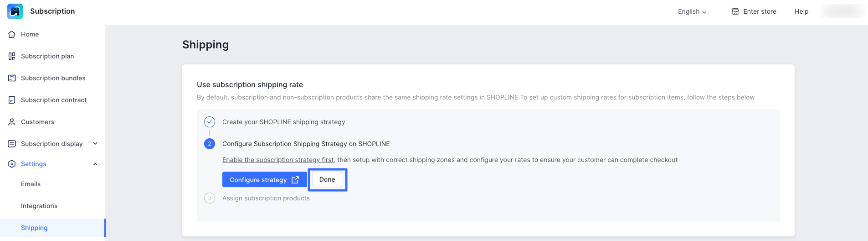Click the Subscription bundles box icon
The image size is (868, 241).
(12, 78)
